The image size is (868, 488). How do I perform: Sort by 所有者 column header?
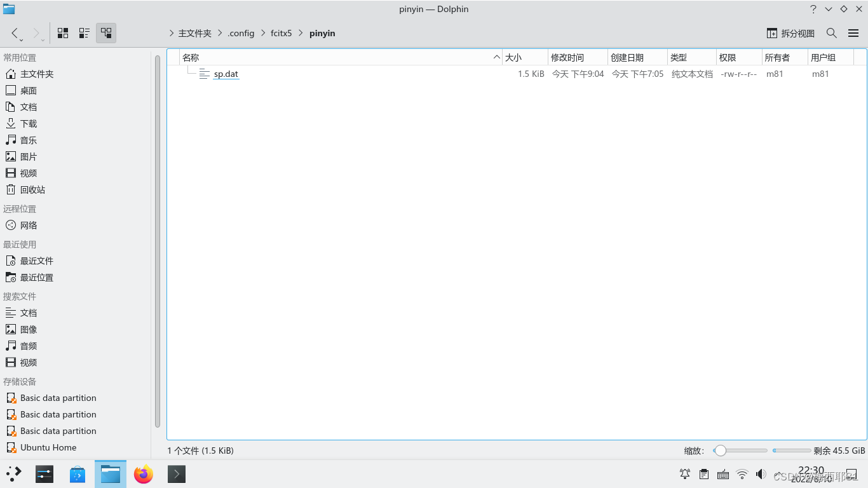[x=785, y=57]
